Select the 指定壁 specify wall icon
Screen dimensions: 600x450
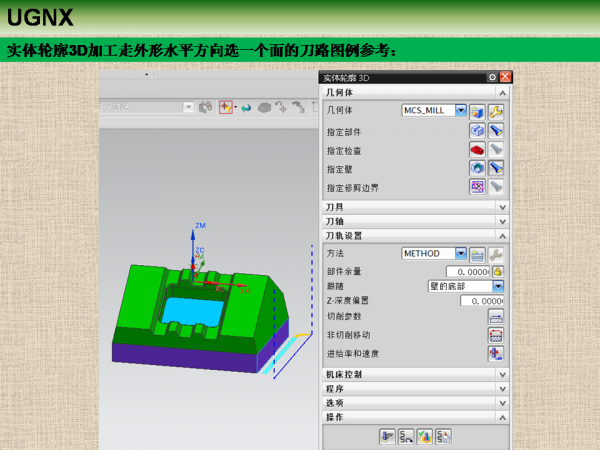click(x=477, y=168)
